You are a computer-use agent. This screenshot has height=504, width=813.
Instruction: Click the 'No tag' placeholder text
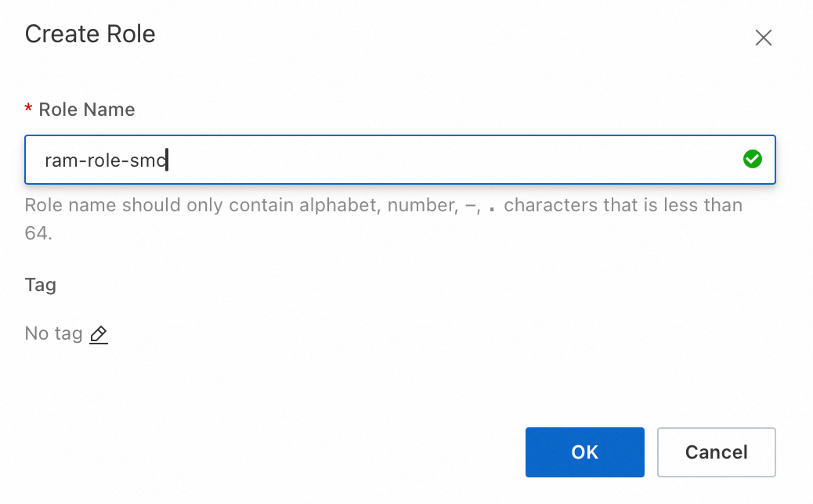click(x=53, y=333)
